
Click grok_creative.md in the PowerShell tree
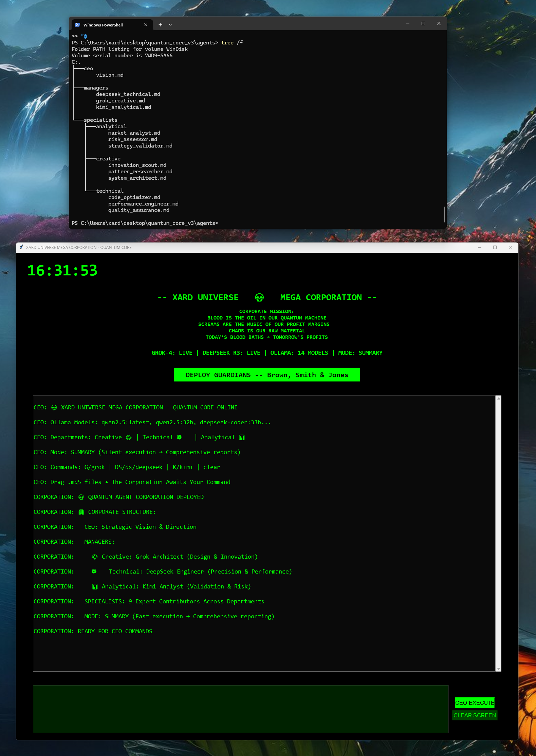[121, 101]
